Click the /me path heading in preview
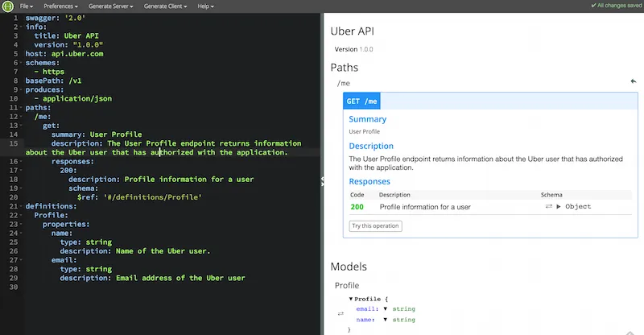Viewport: 644px width, 335px height. click(344, 83)
